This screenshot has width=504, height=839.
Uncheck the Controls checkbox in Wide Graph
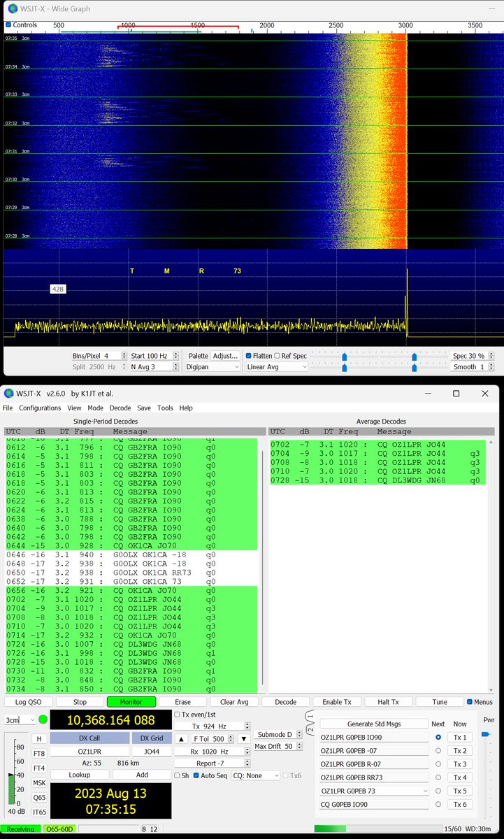(x=8, y=24)
